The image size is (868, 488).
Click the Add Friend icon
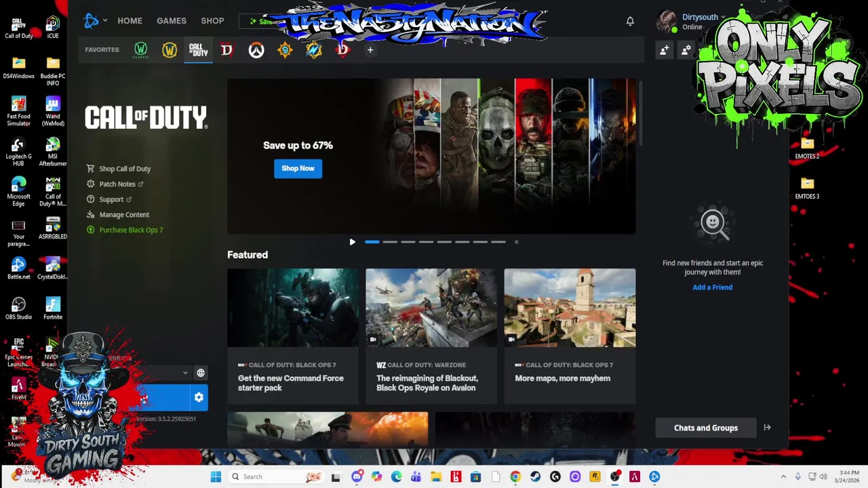(665, 49)
